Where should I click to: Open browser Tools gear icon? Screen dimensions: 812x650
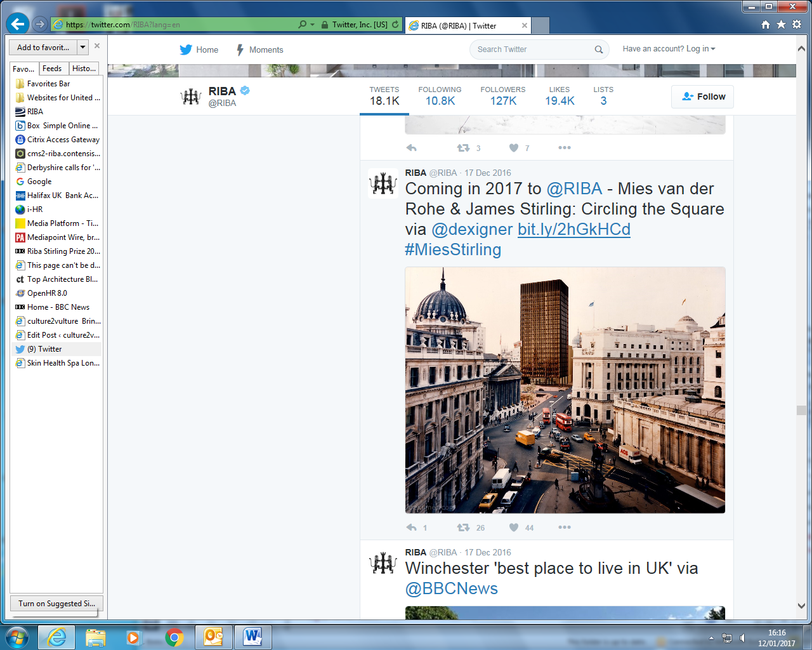[x=797, y=25]
